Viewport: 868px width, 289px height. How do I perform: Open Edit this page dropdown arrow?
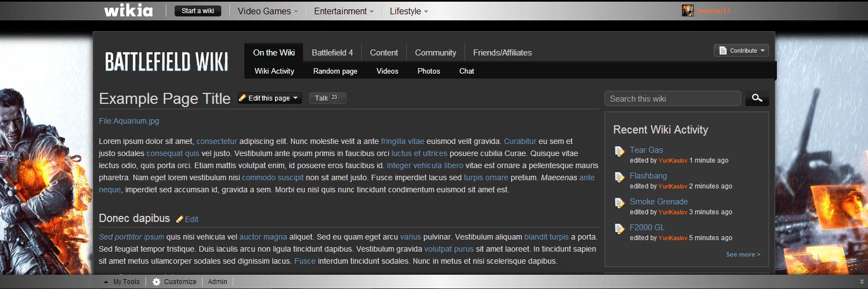[x=295, y=98]
